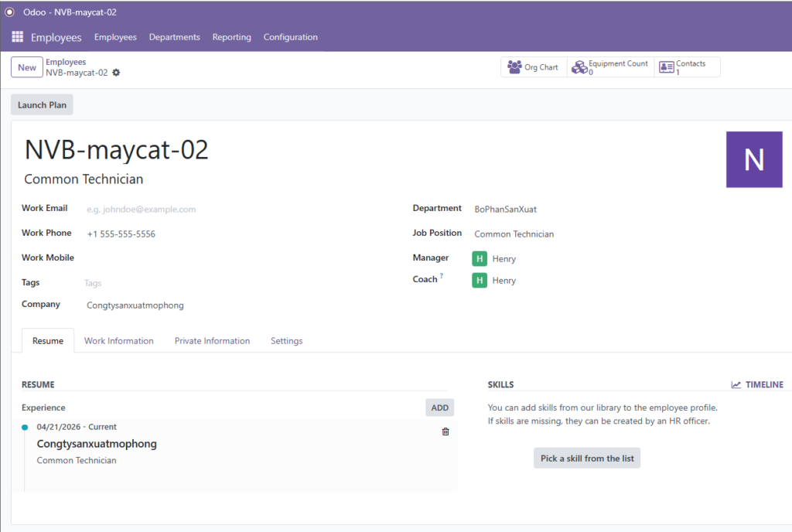
Task: Open the Odoo apps grid menu
Action: coord(17,37)
